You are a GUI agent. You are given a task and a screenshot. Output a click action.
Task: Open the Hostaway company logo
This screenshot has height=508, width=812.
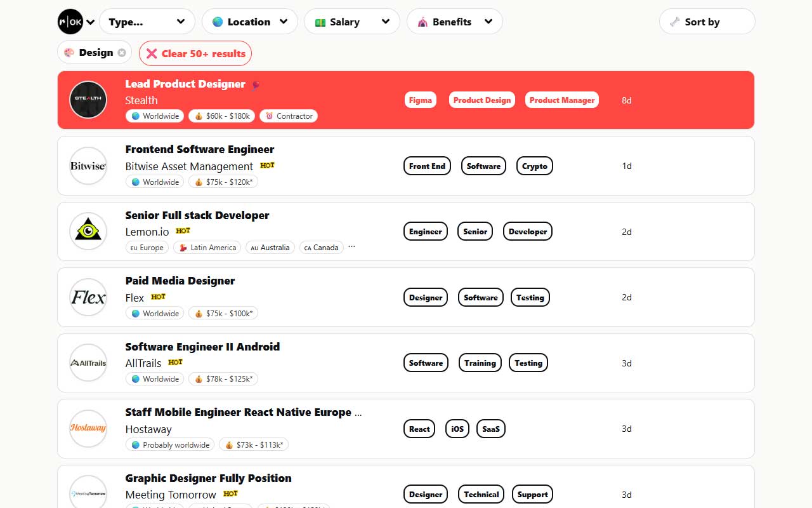tap(88, 429)
